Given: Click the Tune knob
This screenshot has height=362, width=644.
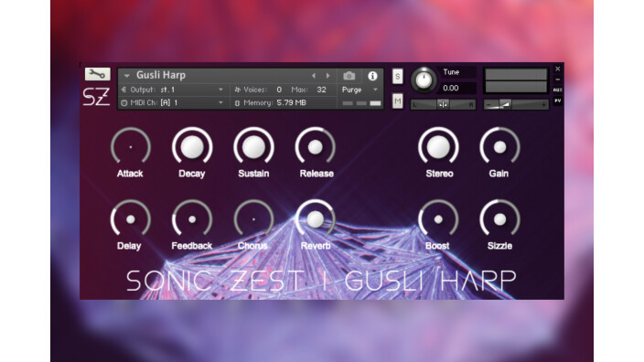Looking at the screenshot, I should (424, 80).
